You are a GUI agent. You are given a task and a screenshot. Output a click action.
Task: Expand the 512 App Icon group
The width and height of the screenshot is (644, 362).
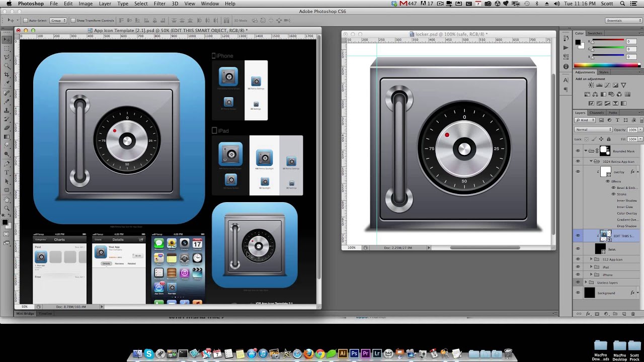591,259
